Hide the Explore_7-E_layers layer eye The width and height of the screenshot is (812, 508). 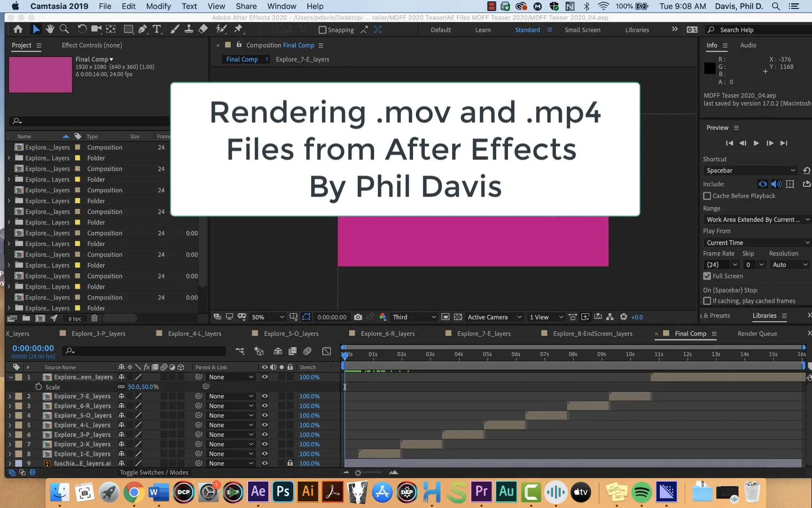[265, 396]
